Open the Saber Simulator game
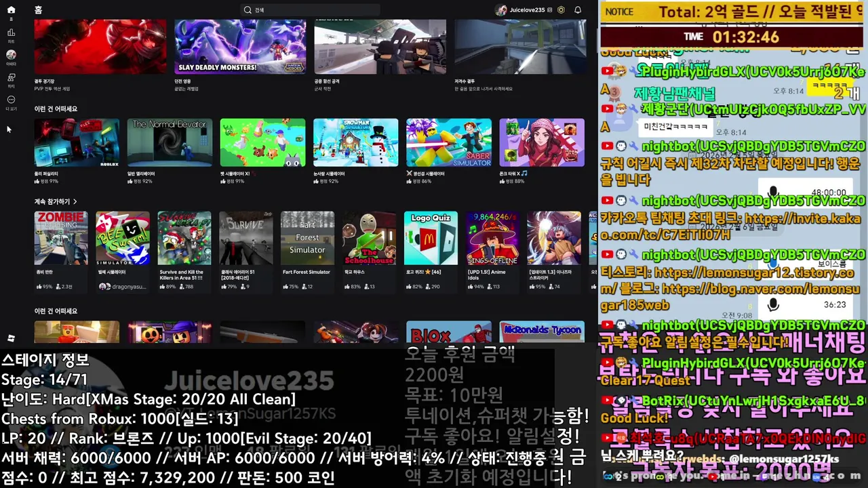 point(448,142)
